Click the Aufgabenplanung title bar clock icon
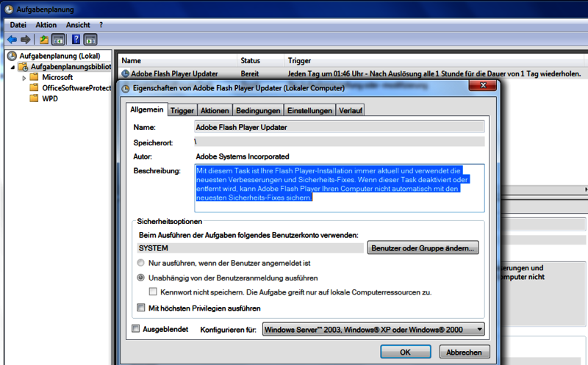This screenshot has width=588, height=365. coord(8,9)
